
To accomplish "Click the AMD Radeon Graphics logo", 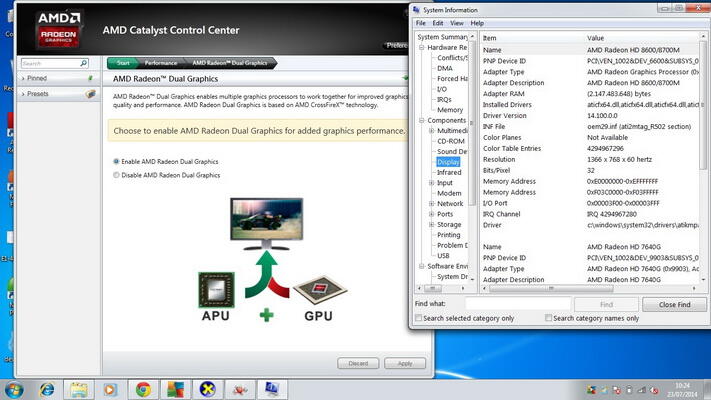I will click(x=58, y=30).
